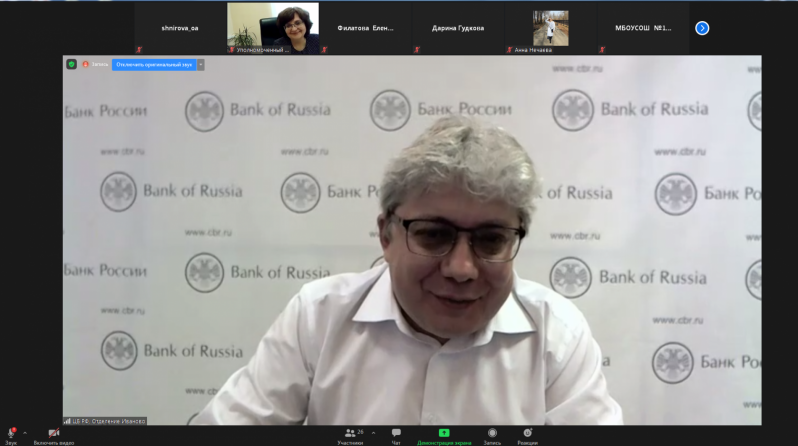The height and width of the screenshot is (446, 798).
Task: Select Филатова Елена participant tile
Action: [x=365, y=28]
